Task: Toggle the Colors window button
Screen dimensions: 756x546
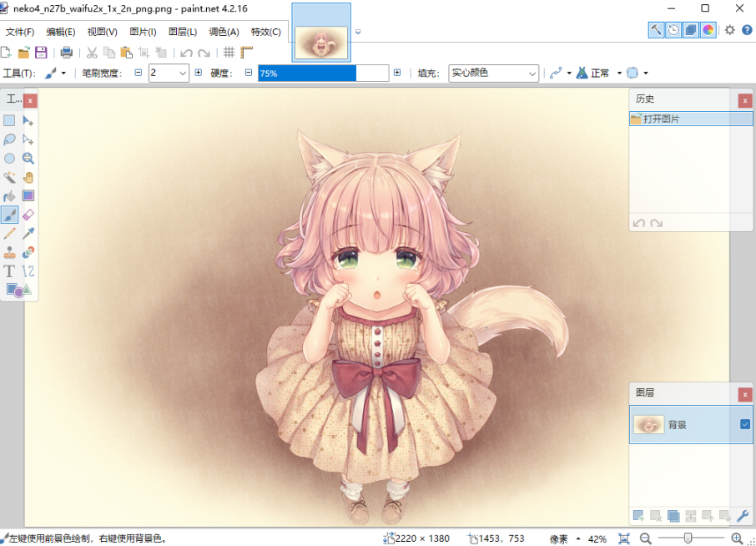Action: [708, 30]
